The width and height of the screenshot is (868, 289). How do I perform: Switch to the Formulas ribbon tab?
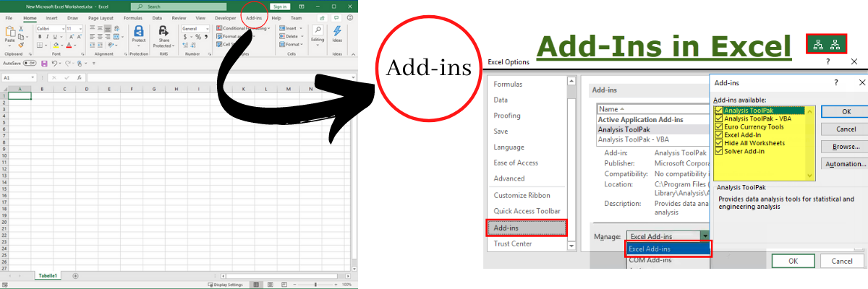pos(132,17)
